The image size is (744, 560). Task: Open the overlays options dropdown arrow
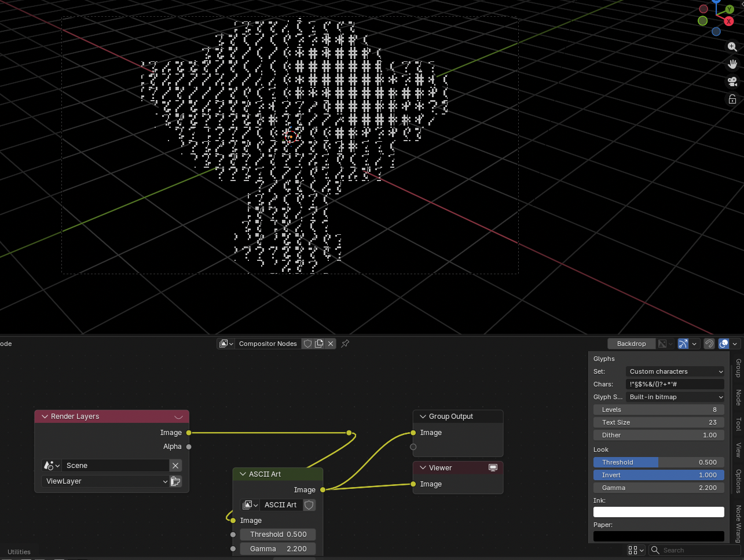(x=735, y=344)
